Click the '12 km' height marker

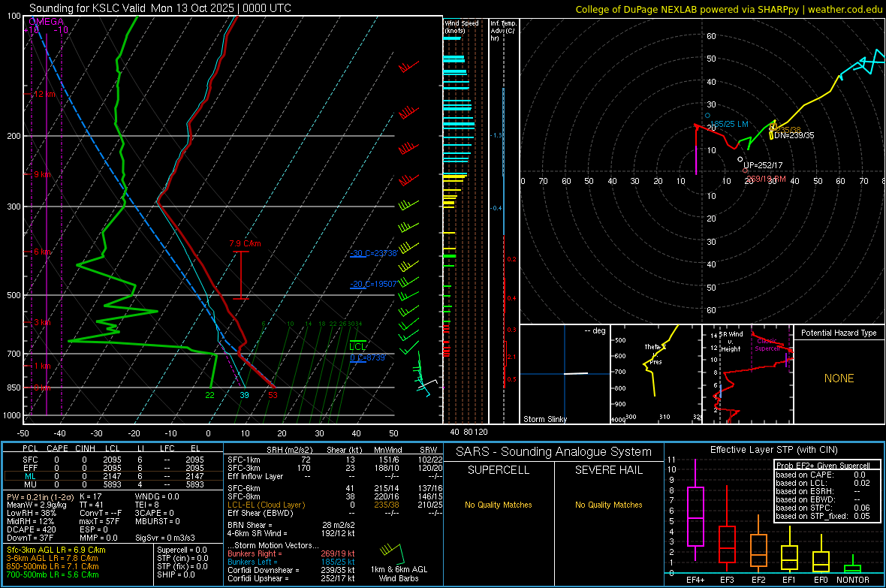[44, 94]
